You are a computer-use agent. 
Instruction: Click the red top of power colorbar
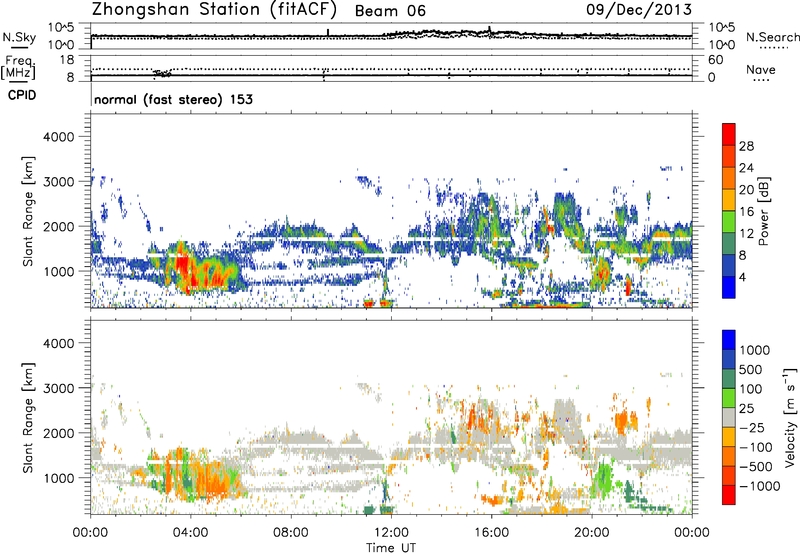pyautogui.click(x=729, y=134)
